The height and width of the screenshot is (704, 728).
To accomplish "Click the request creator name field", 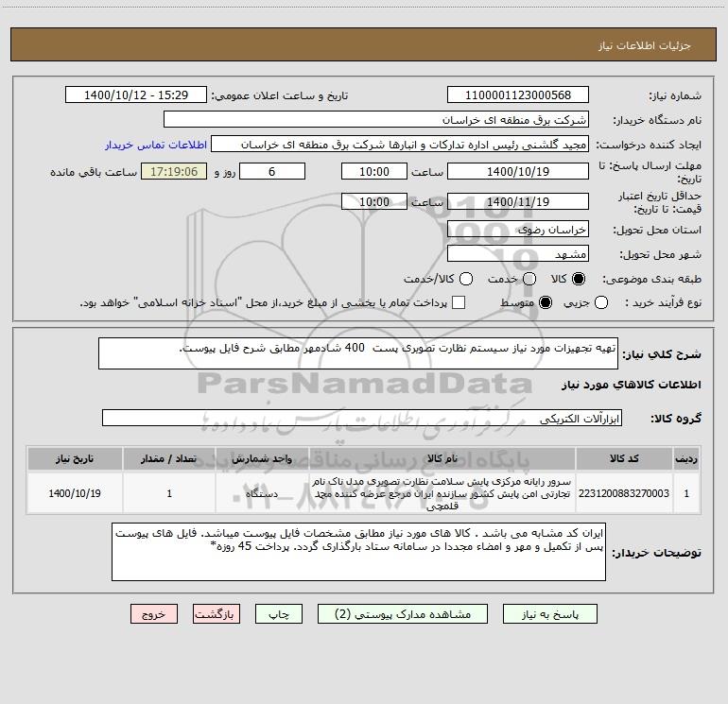I will coord(400,145).
